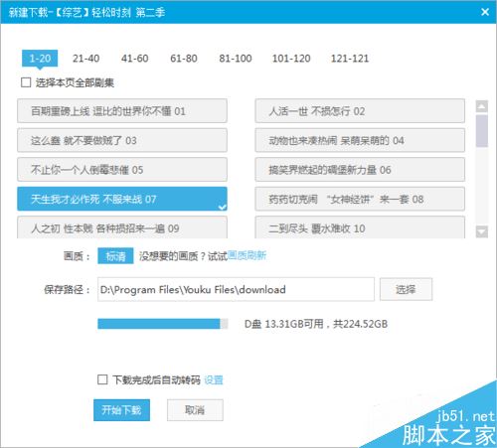Select episode 搞笑界燃起的碉堡新力量 06
This screenshot has height=448, width=497.
360,170
